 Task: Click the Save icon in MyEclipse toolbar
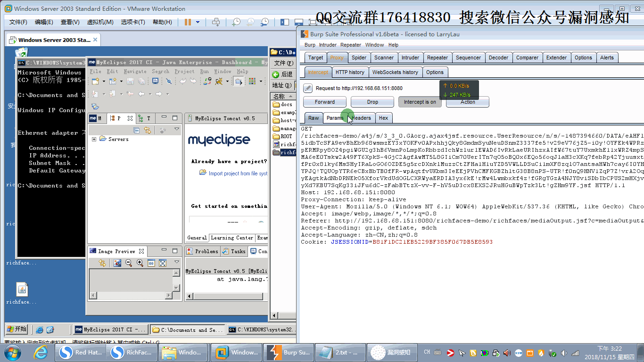pos(130,82)
